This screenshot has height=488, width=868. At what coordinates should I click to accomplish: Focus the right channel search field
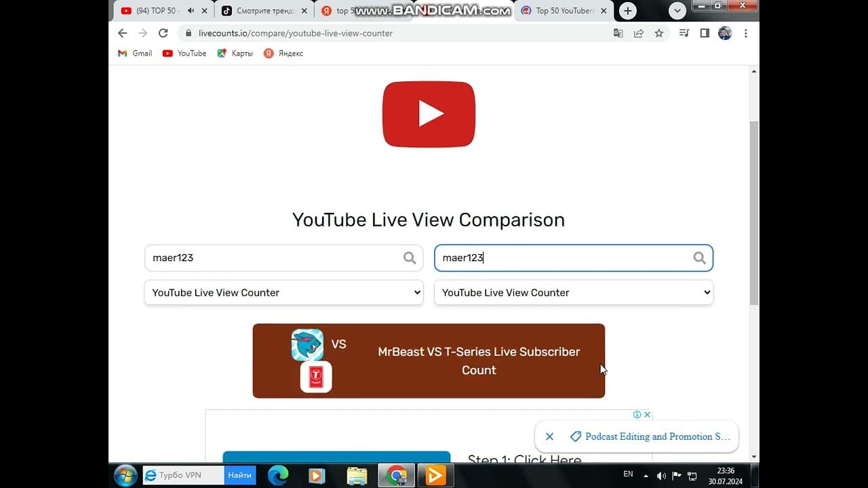tap(574, 258)
